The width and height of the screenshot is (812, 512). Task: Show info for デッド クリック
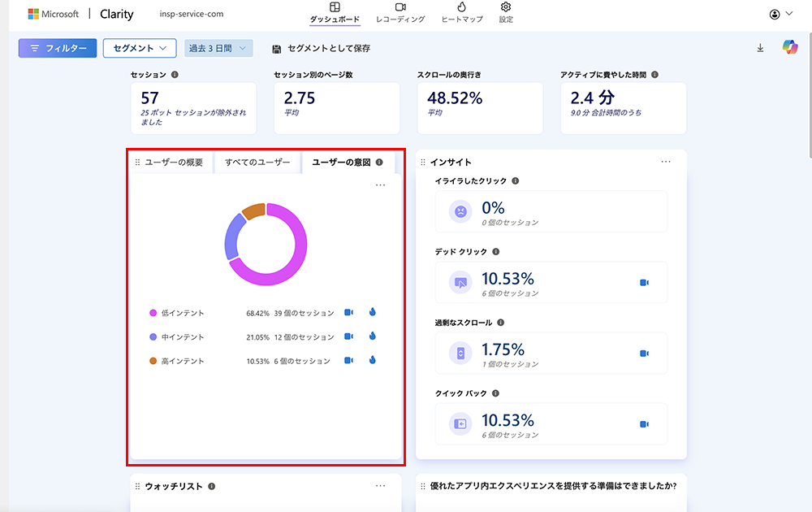click(496, 252)
